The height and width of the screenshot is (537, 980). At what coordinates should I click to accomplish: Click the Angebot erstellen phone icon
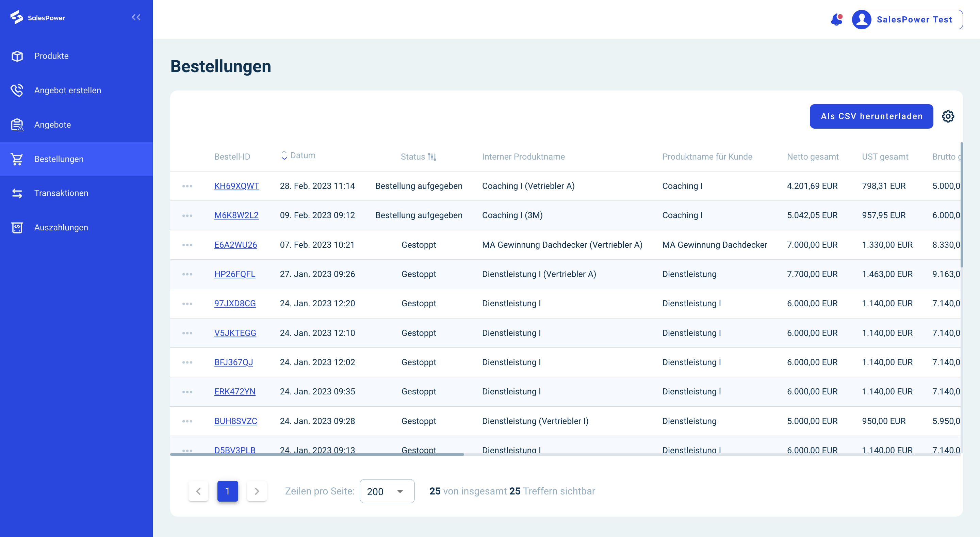pyautogui.click(x=17, y=90)
